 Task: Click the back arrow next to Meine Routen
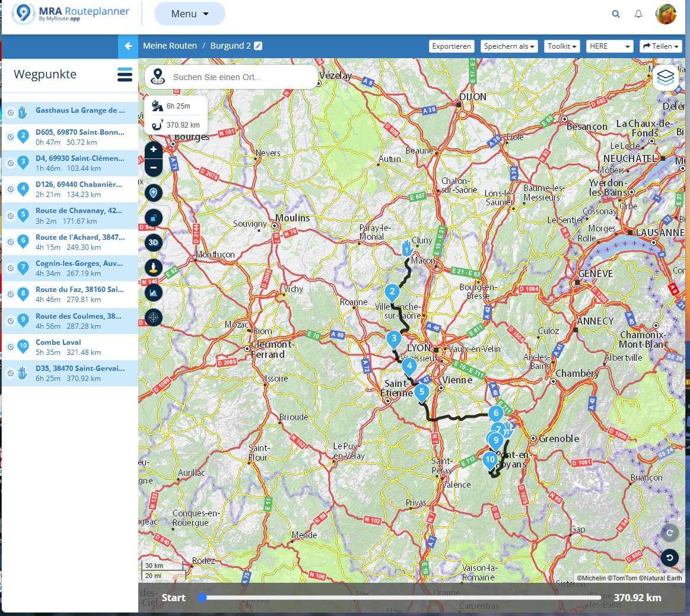128,46
